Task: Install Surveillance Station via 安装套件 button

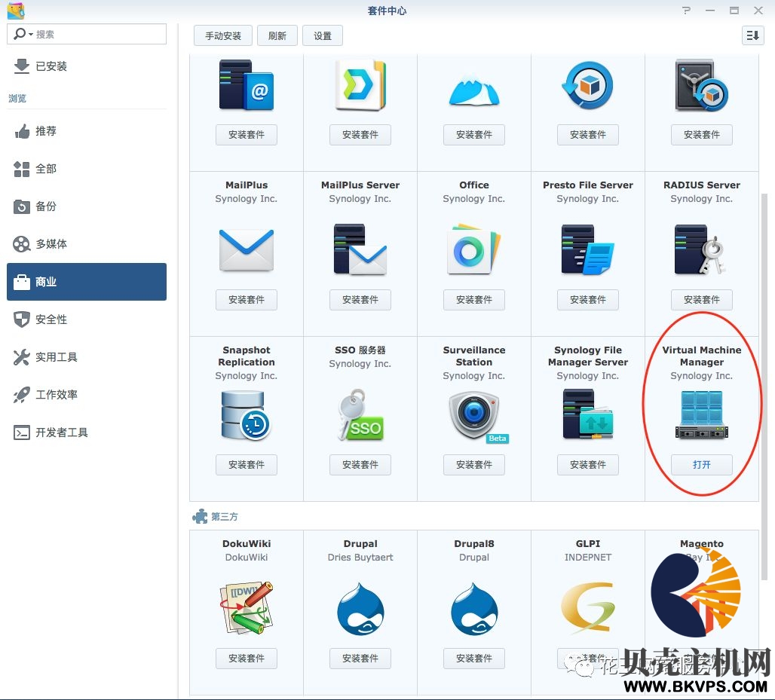Action: (x=474, y=465)
